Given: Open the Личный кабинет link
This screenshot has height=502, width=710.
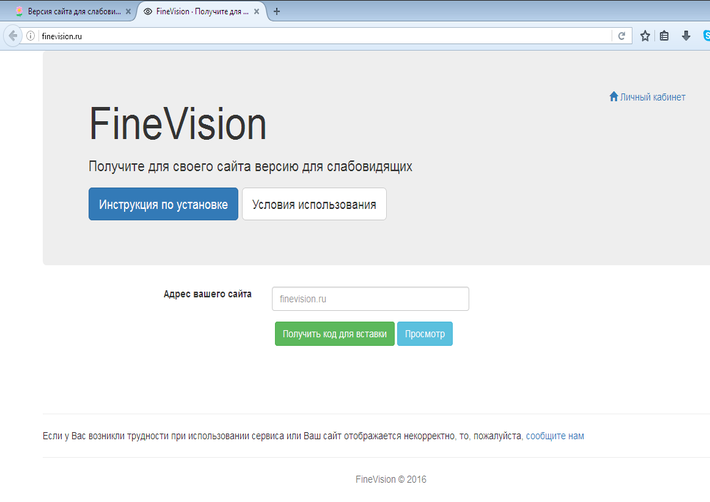Looking at the screenshot, I should (x=652, y=97).
